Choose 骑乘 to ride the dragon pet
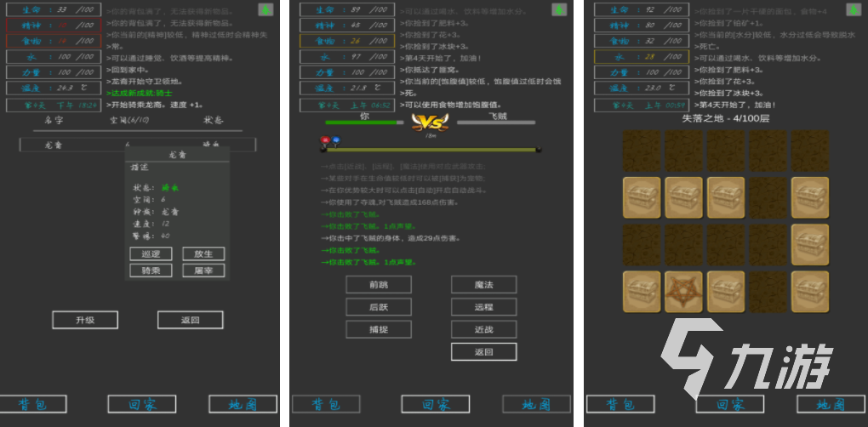Viewport: 868px width, 427px height. click(x=151, y=270)
